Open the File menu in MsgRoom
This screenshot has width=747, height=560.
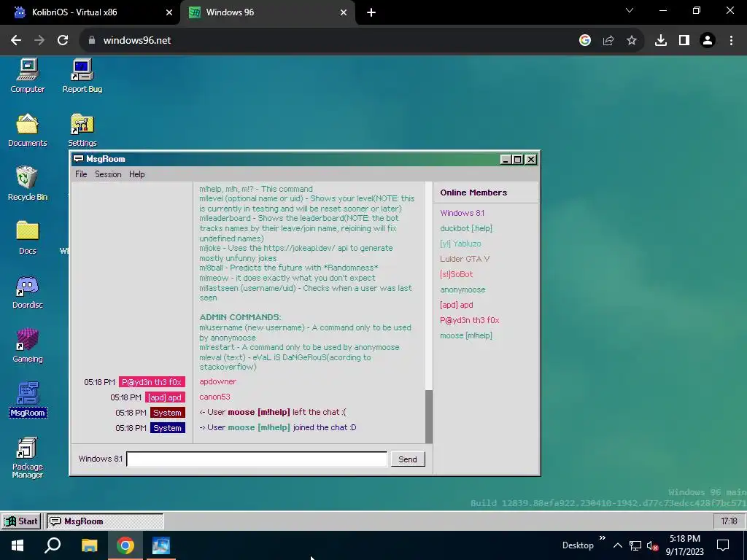pyautogui.click(x=81, y=174)
